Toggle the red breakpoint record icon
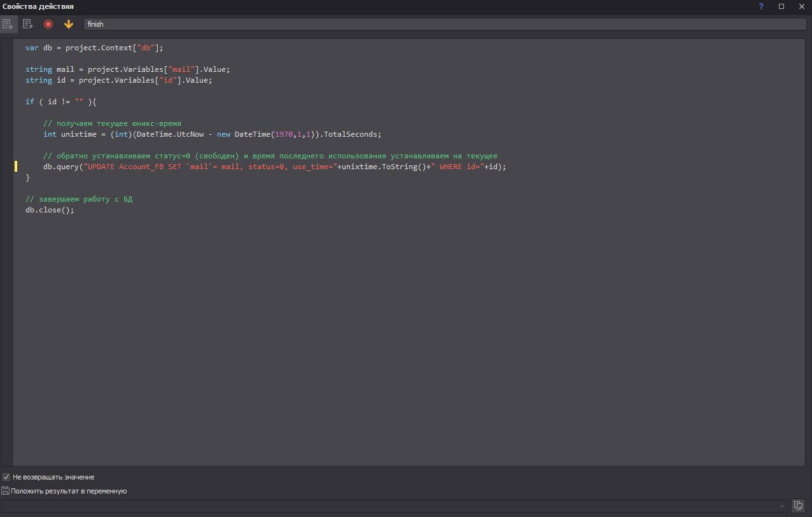Viewport: 812px width, 517px height. pyautogui.click(x=48, y=24)
